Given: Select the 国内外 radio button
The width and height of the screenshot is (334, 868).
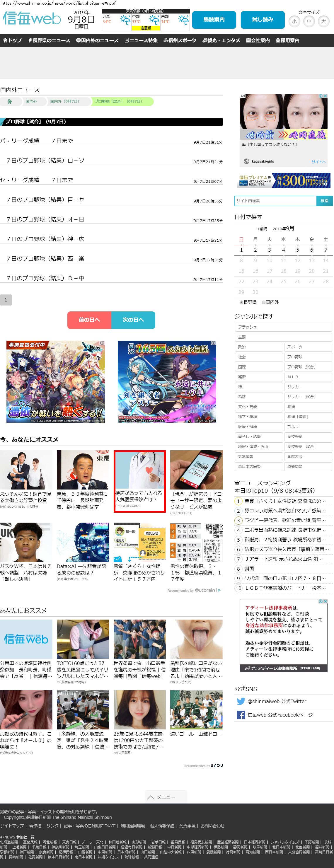Looking at the screenshot, I should pos(264,302).
